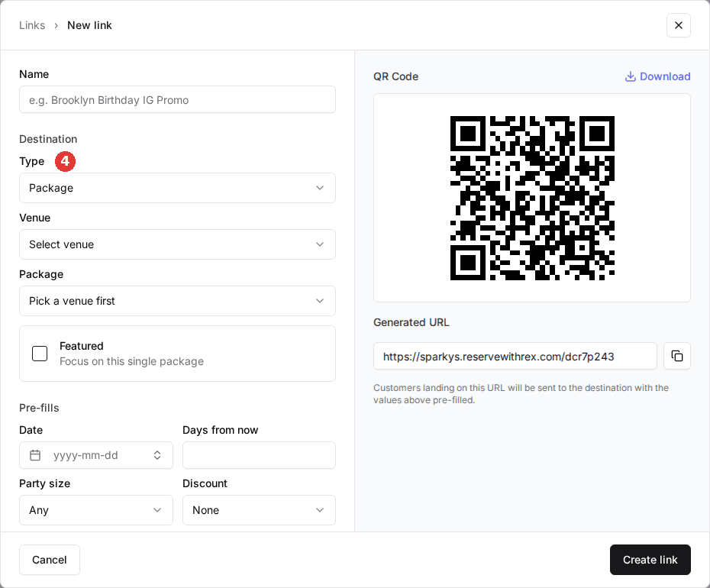Click the calendar icon in Date field

pos(35,455)
